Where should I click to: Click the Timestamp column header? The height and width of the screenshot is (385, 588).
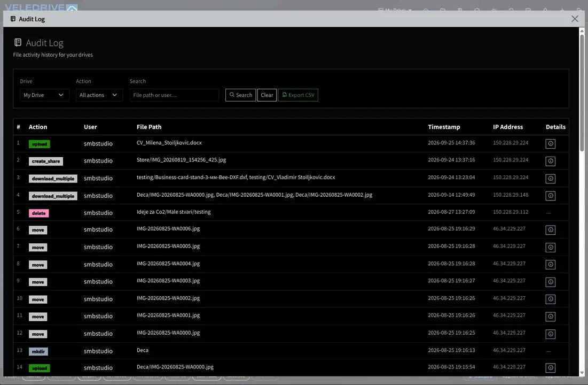point(444,127)
